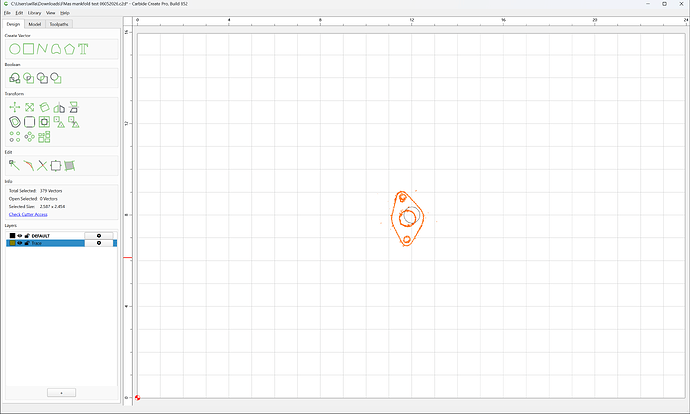Open the Trace layer options button

click(99, 243)
